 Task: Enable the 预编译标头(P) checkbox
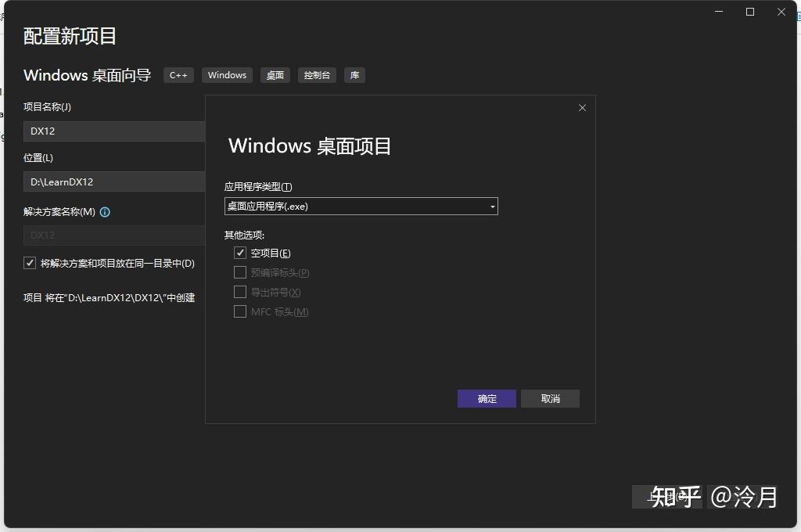tap(240, 272)
